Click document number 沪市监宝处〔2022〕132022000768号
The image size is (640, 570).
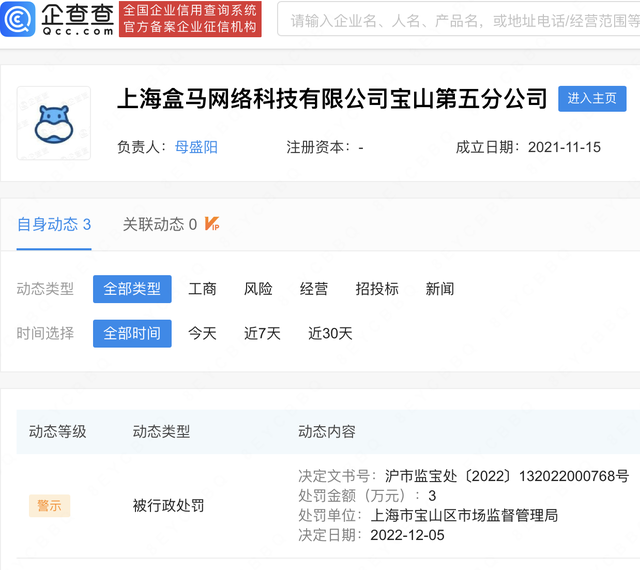[507, 476]
